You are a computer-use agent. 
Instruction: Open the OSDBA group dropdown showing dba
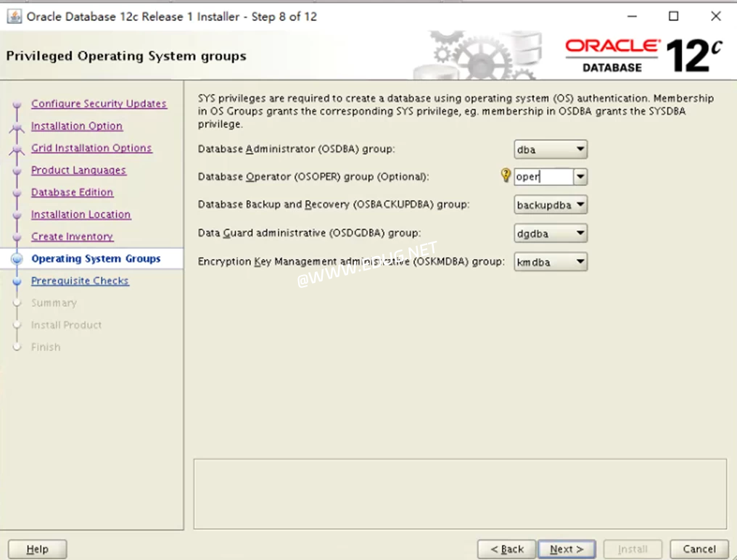pos(551,149)
